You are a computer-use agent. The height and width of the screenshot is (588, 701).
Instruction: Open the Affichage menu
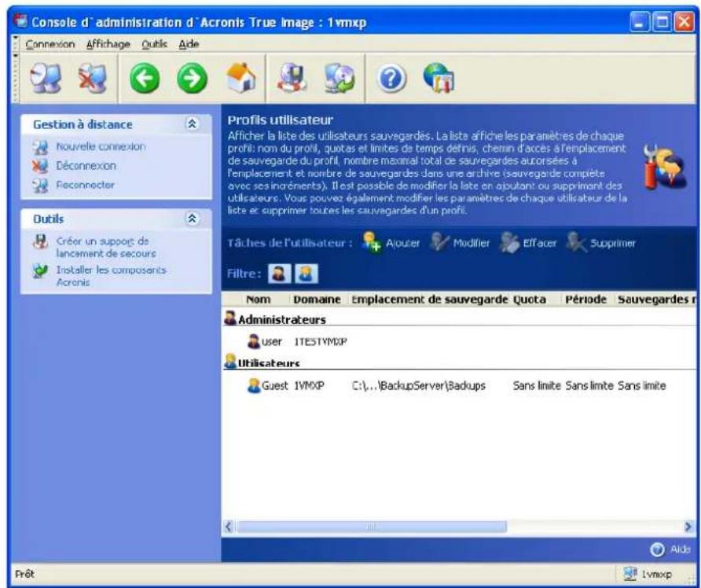point(108,44)
